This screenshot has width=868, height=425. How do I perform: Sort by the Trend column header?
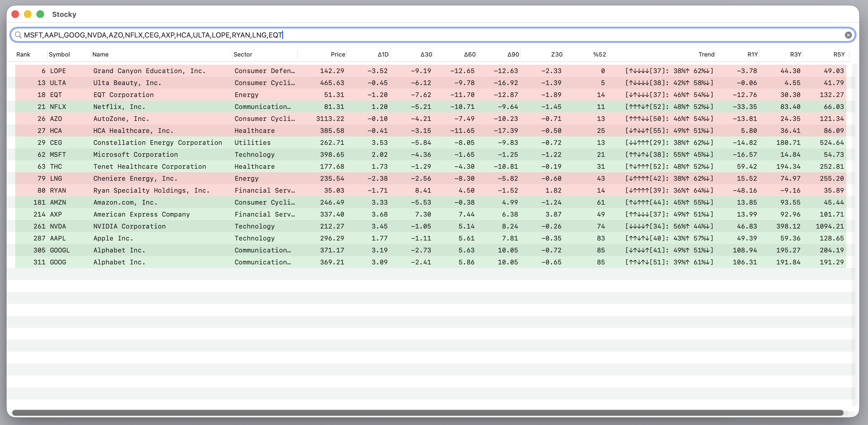(706, 54)
